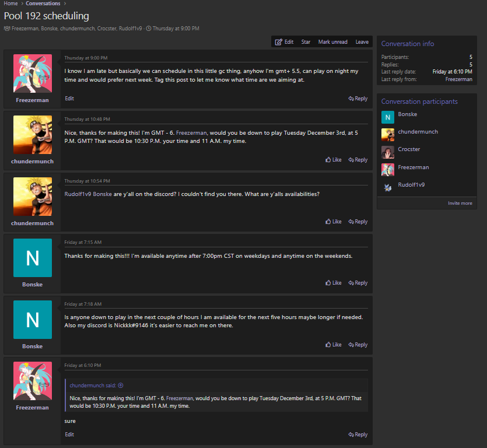Open Freezerman's avatar on the first post
This screenshot has height=448, width=487.
33,73
